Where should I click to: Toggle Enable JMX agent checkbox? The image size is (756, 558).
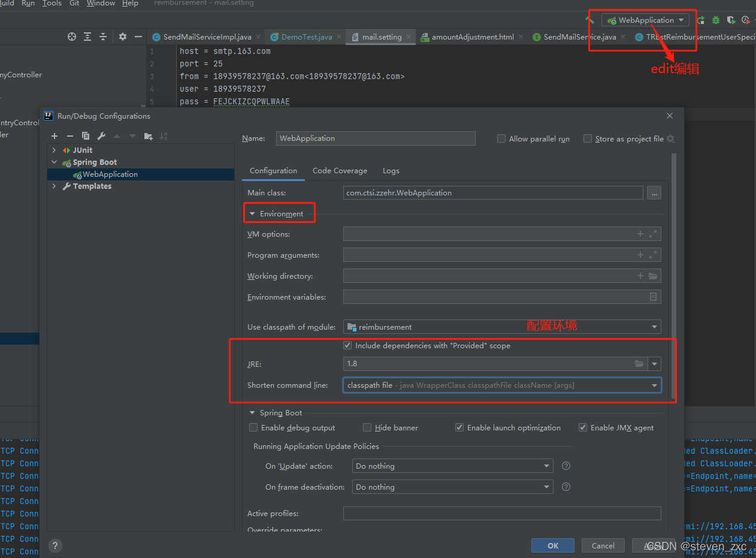coord(583,427)
